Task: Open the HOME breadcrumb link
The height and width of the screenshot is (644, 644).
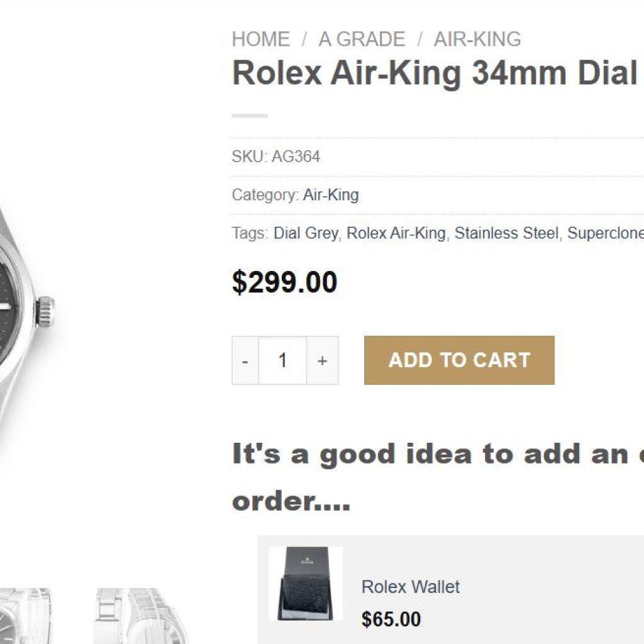Action: (x=260, y=39)
